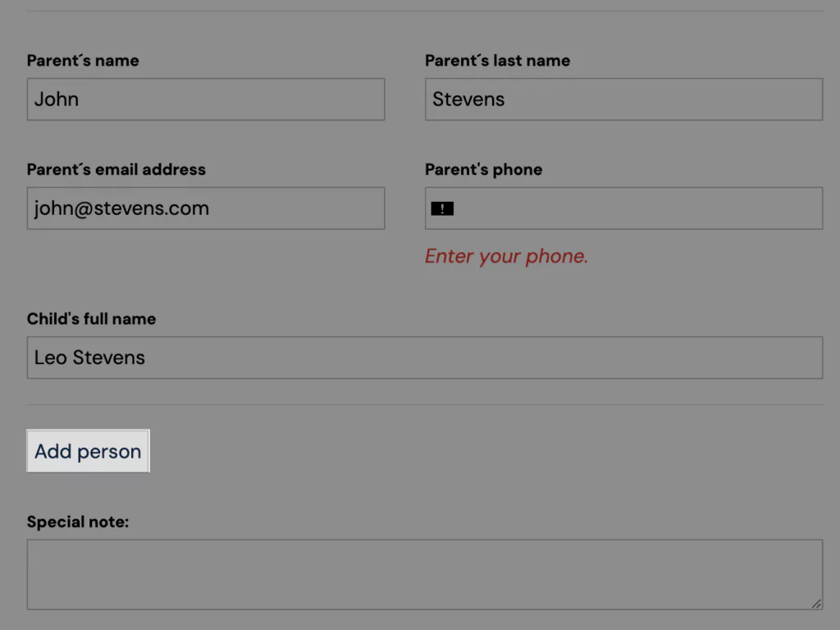Focus the Parent's last name input field
The image size is (840, 630).
tap(623, 99)
